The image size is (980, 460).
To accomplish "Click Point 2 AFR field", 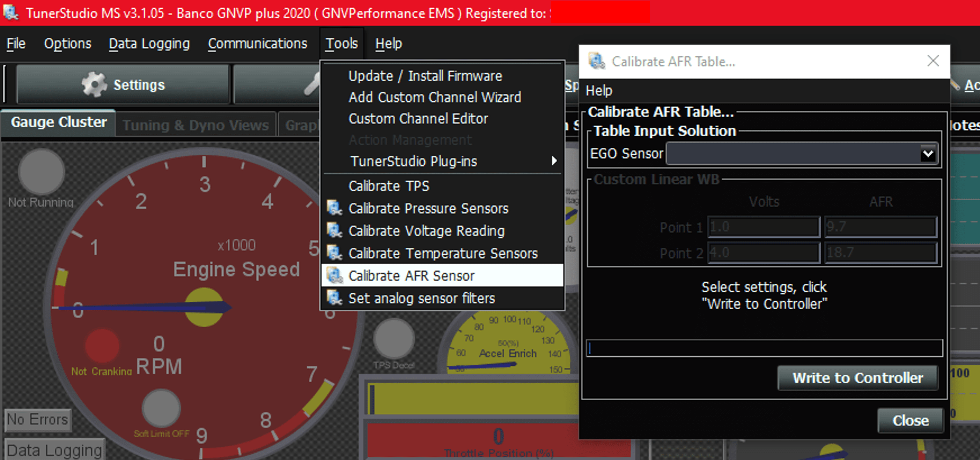I will (x=880, y=252).
